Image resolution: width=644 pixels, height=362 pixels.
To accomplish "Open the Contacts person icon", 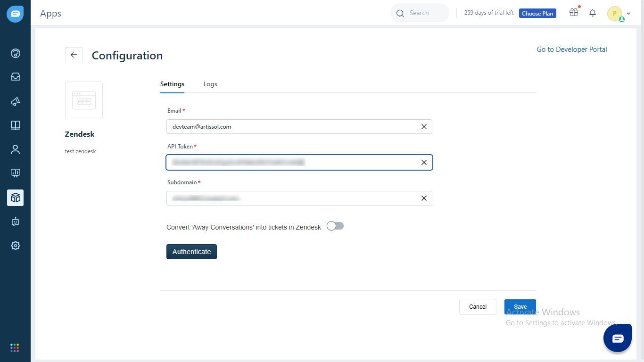I will pyautogui.click(x=16, y=149).
